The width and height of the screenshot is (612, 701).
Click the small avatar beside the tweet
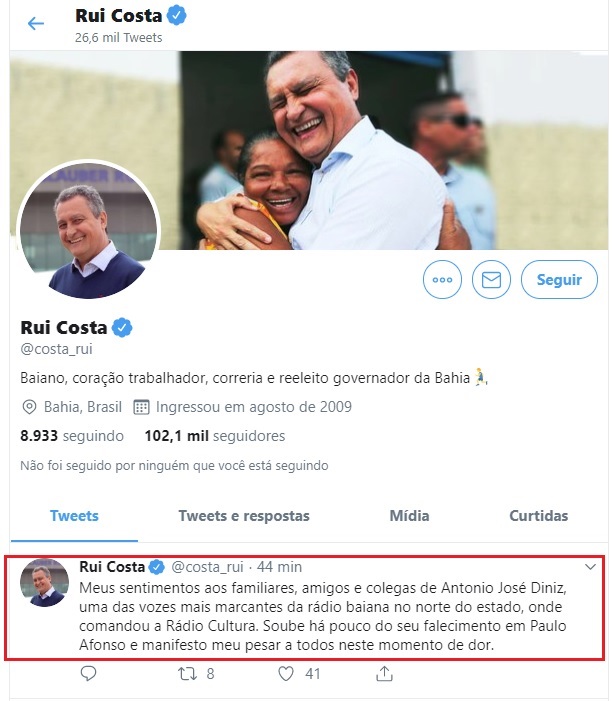[x=44, y=583]
